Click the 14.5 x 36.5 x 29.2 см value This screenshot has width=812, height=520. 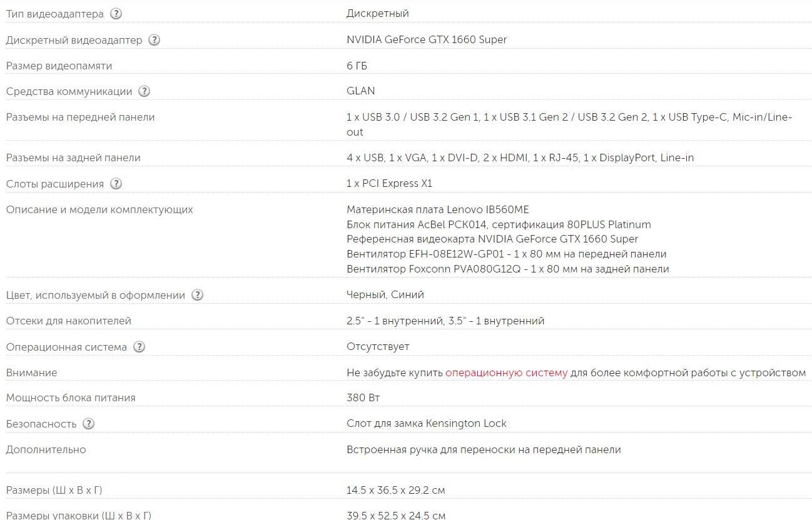(x=395, y=490)
